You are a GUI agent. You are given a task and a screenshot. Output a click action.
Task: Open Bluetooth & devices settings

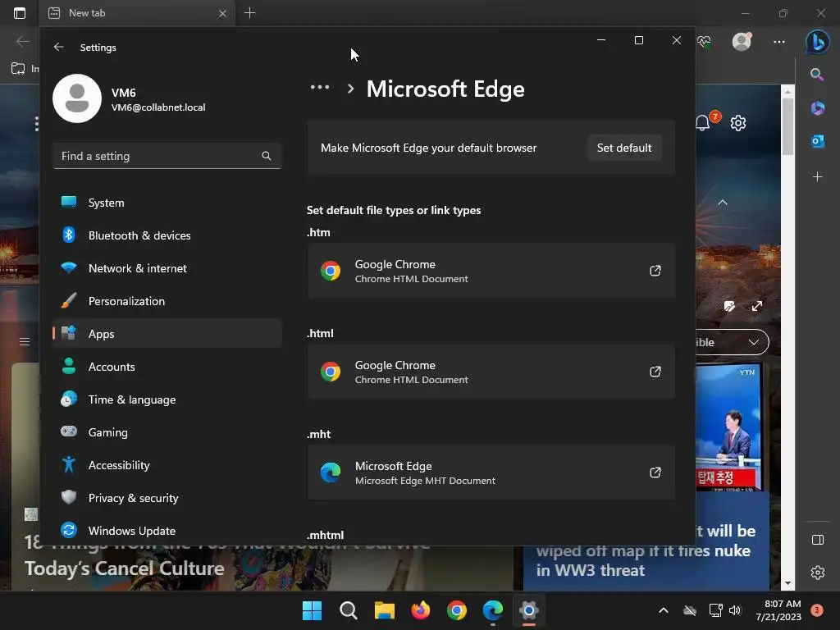click(x=167, y=235)
